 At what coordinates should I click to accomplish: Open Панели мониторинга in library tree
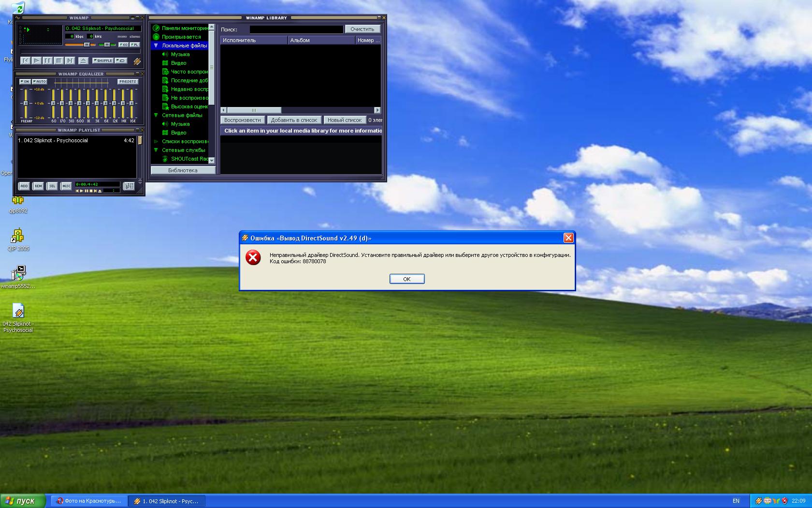coord(180,28)
